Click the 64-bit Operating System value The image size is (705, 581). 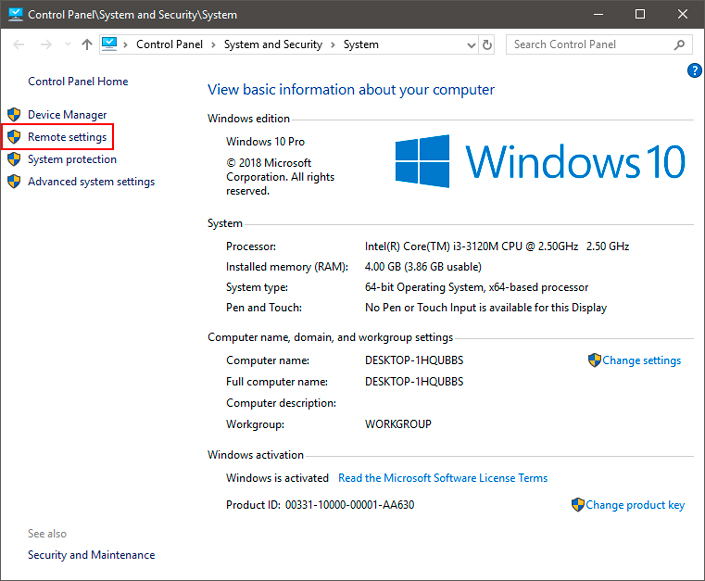click(477, 287)
